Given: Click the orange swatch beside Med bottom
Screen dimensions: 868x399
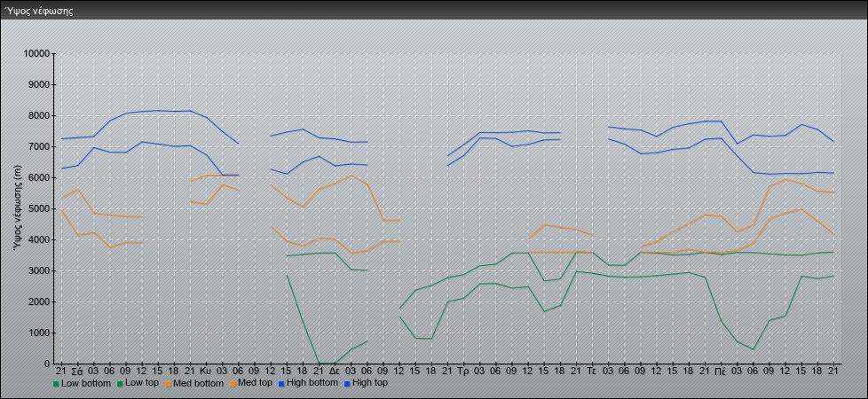Looking at the screenshot, I should (168, 384).
